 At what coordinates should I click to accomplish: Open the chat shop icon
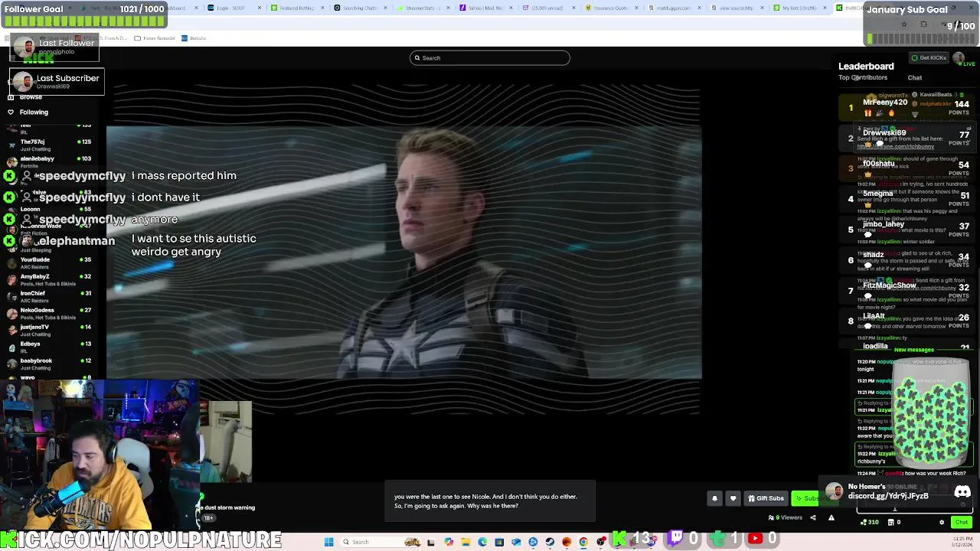click(x=891, y=522)
